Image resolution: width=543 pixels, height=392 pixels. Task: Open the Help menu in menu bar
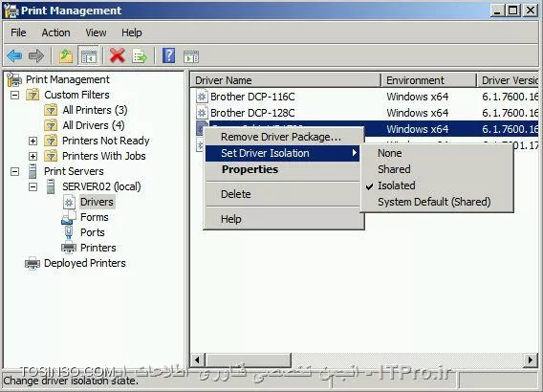pos(132,33)
